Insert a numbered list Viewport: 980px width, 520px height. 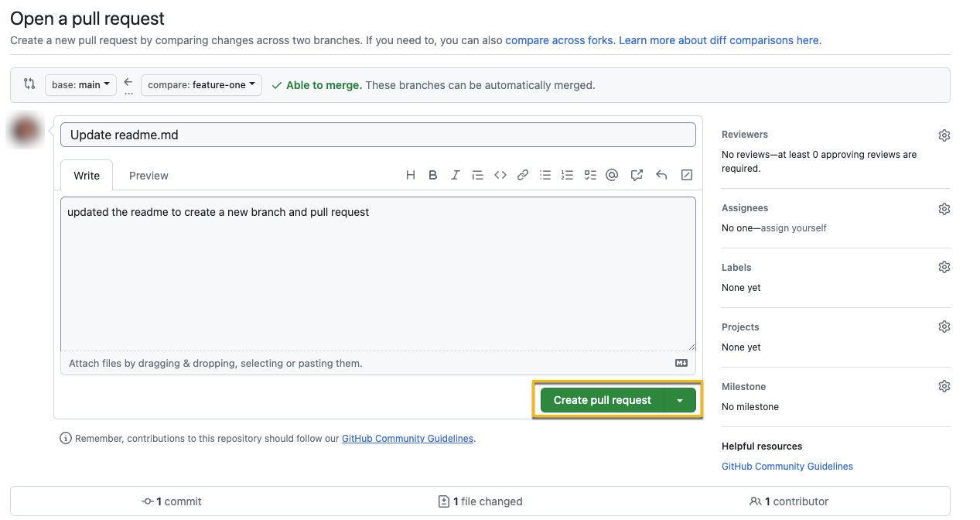[568, 175]
